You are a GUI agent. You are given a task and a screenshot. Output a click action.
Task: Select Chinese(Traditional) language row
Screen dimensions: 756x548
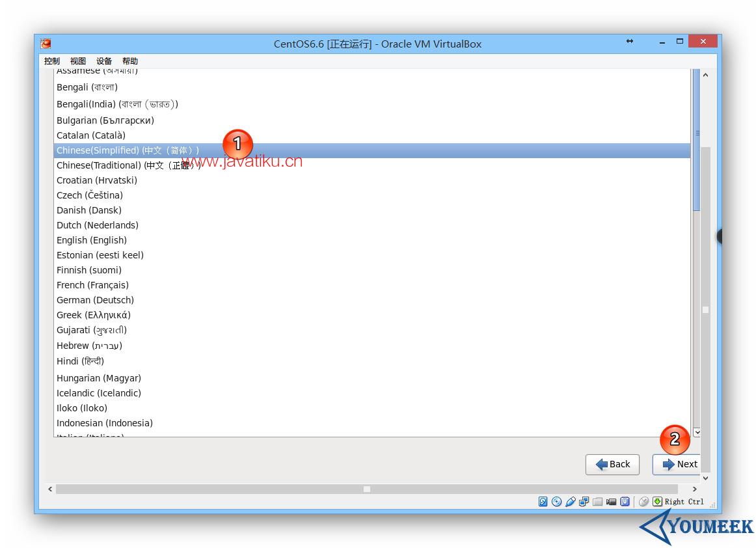tap(371, 165)
